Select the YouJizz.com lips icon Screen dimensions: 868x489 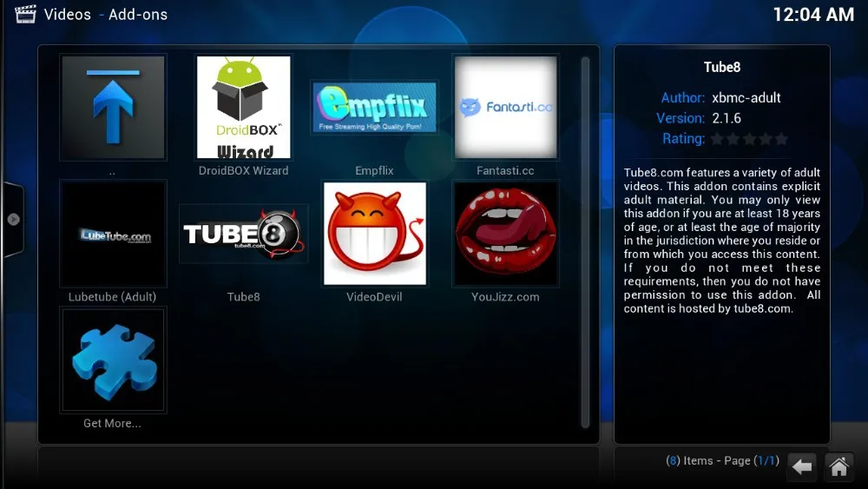click(505, 234)
